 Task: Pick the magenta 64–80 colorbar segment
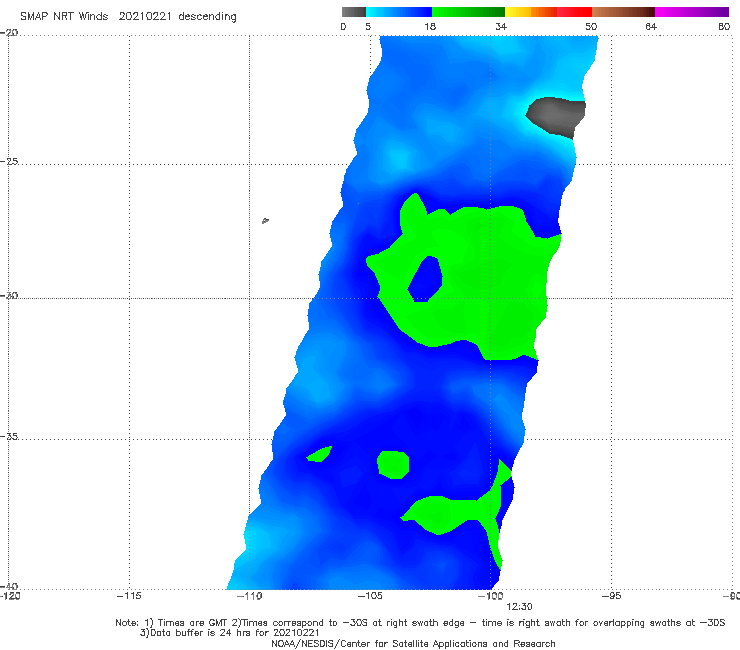click(692, 12)
